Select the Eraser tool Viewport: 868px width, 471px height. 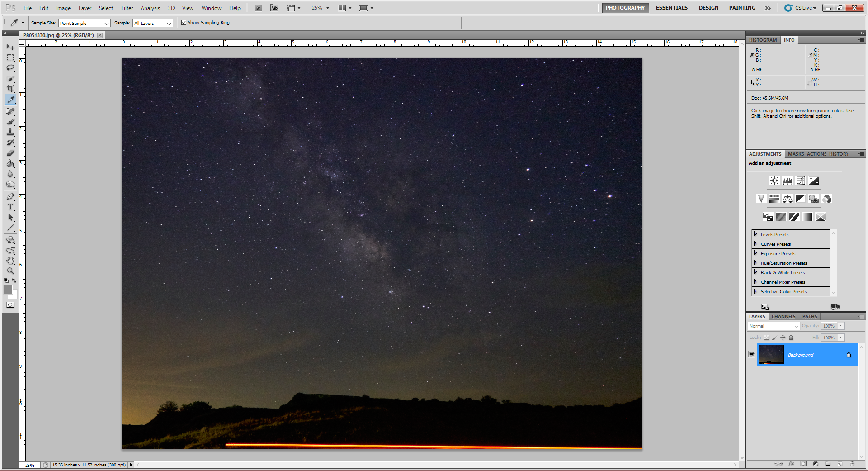coord(10,153)
